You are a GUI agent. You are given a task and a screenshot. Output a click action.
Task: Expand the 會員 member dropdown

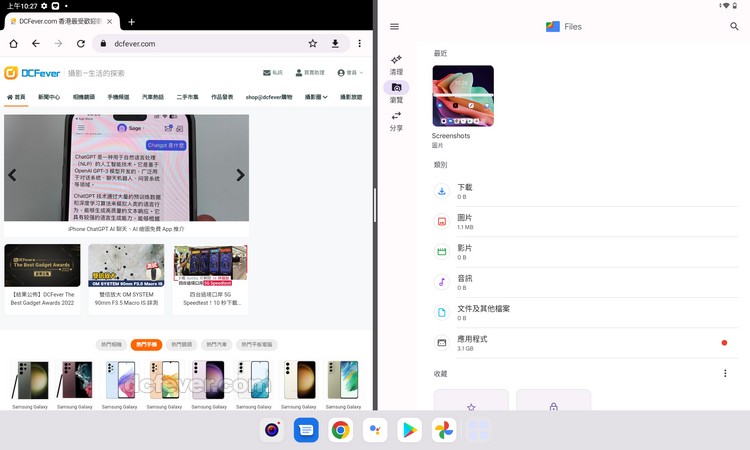point(350,73)
